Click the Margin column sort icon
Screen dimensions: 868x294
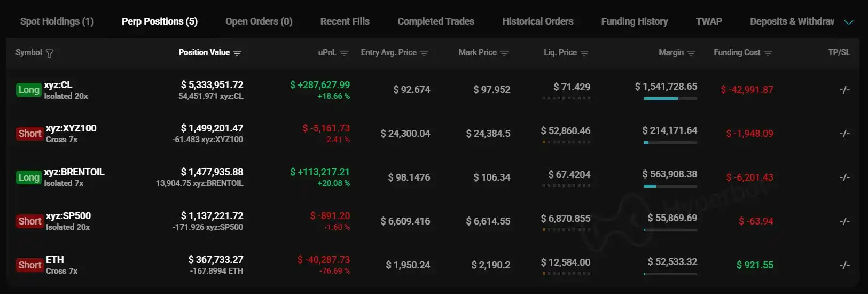pos(691,53)
